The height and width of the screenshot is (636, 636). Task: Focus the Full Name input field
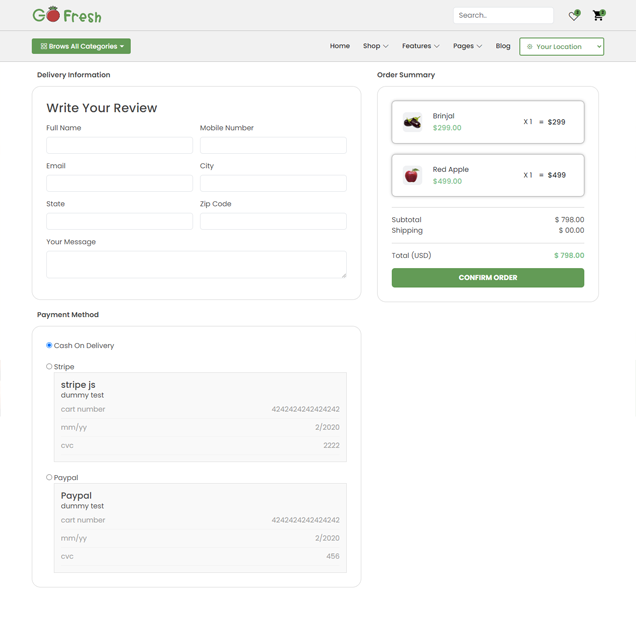click(120, 145)
